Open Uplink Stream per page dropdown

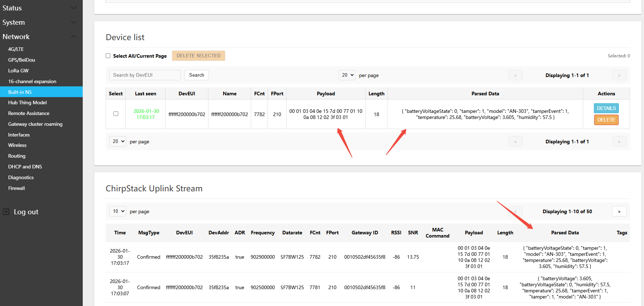point(117,211)
